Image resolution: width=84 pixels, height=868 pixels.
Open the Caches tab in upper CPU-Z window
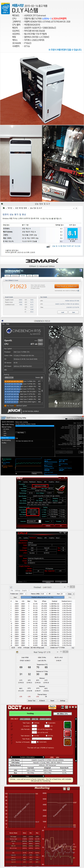point(25,482)
